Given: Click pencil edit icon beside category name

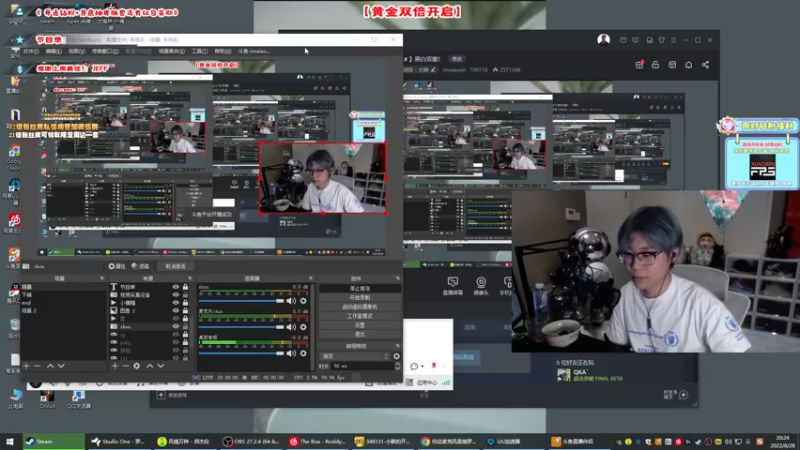Looking at the screenshot, I should point(433,70).
